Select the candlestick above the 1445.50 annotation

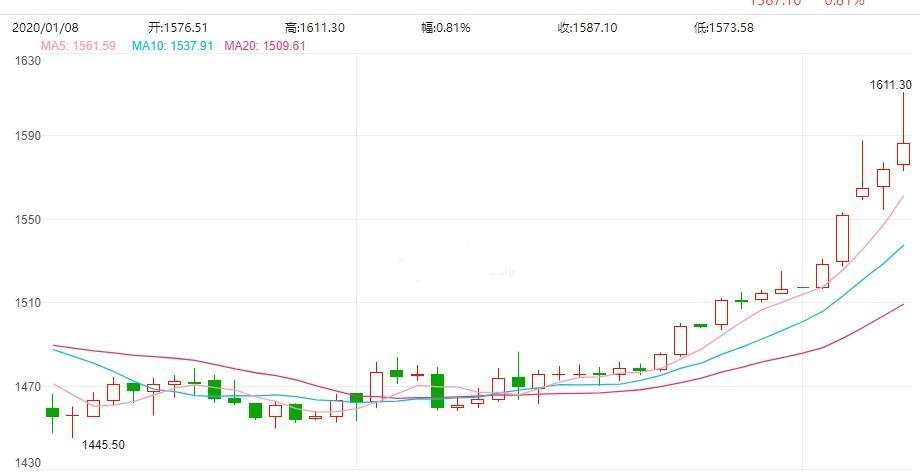(72, 422)
